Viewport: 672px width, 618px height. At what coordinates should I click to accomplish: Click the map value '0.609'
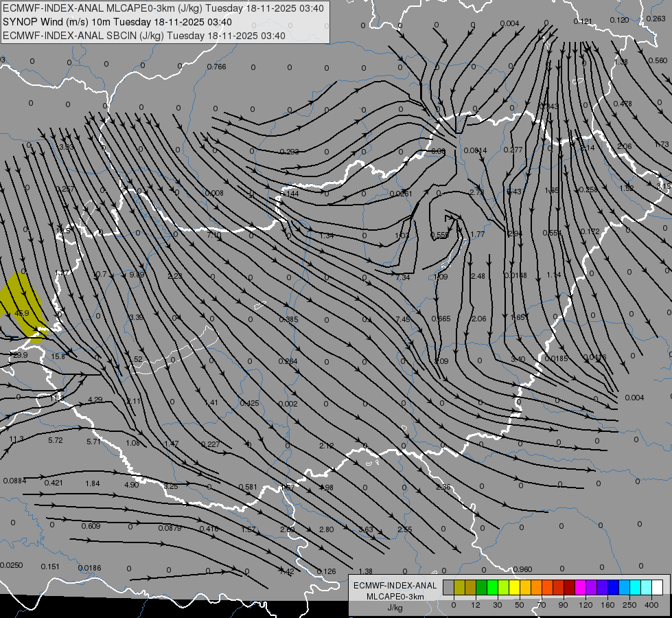click(91, 526)
